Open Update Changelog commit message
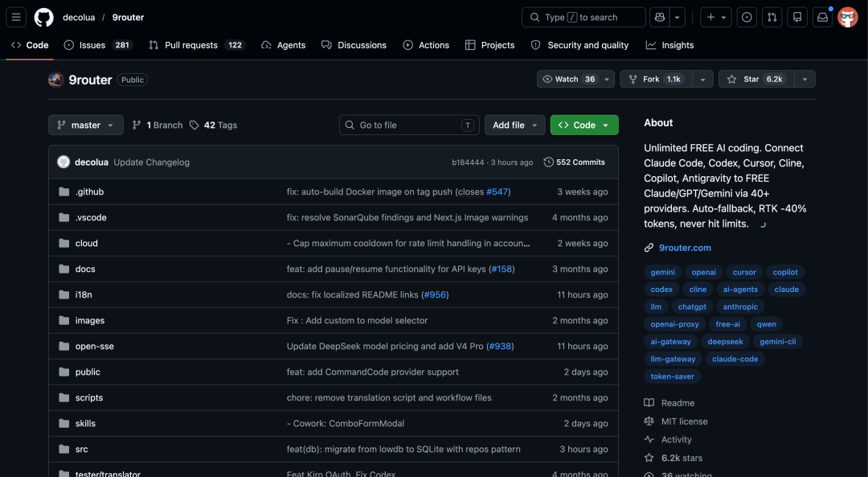 point(152,162)
